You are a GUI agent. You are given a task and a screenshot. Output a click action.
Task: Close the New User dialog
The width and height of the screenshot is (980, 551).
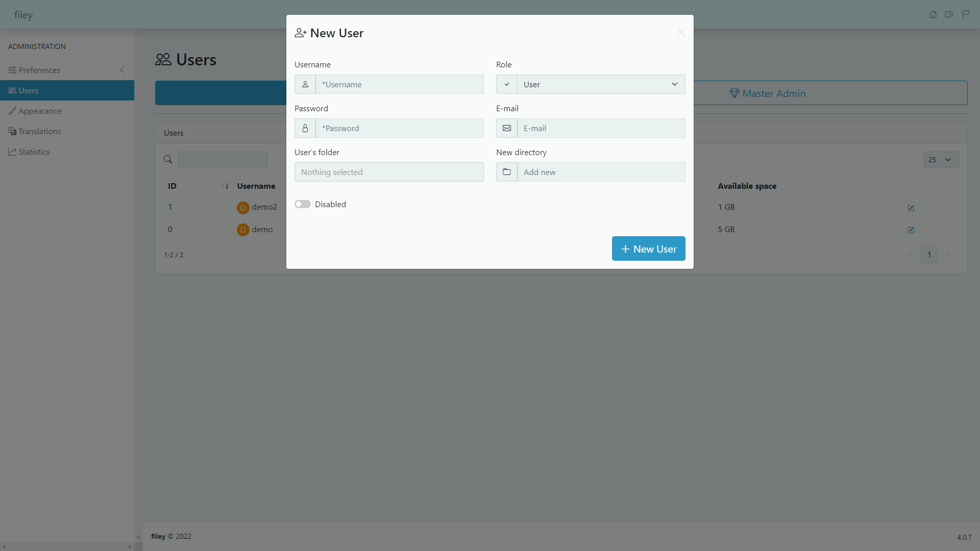[x=681, y=33]
